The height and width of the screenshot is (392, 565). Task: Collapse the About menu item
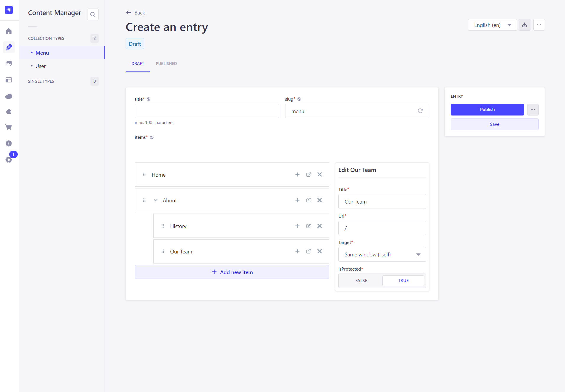pyautogui.click(x=155, y=200)
